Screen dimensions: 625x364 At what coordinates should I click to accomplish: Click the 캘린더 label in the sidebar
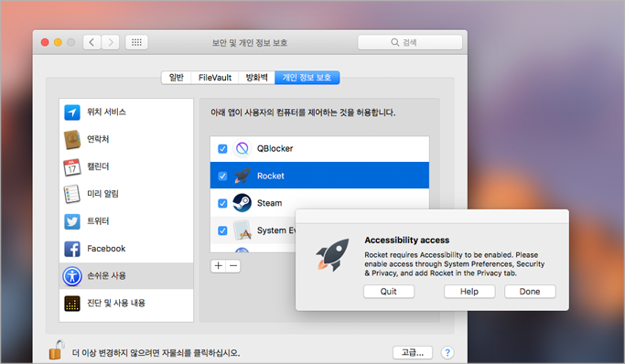point(98,166)
